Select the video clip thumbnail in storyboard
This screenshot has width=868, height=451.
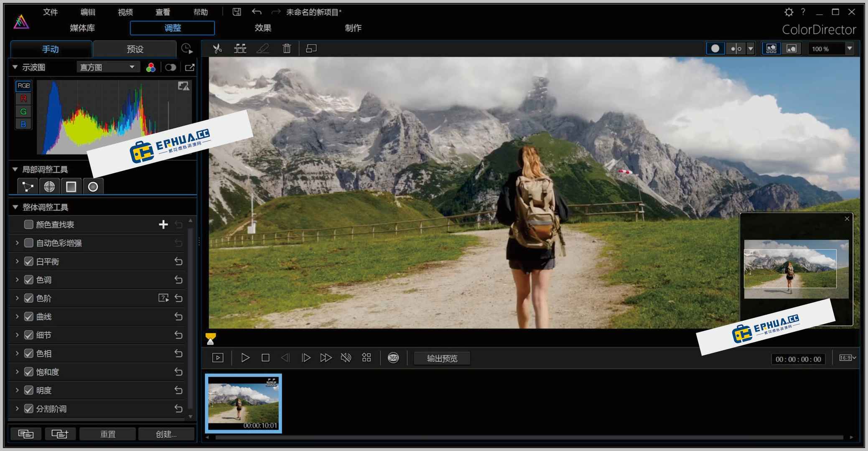[x=243, y=403]
